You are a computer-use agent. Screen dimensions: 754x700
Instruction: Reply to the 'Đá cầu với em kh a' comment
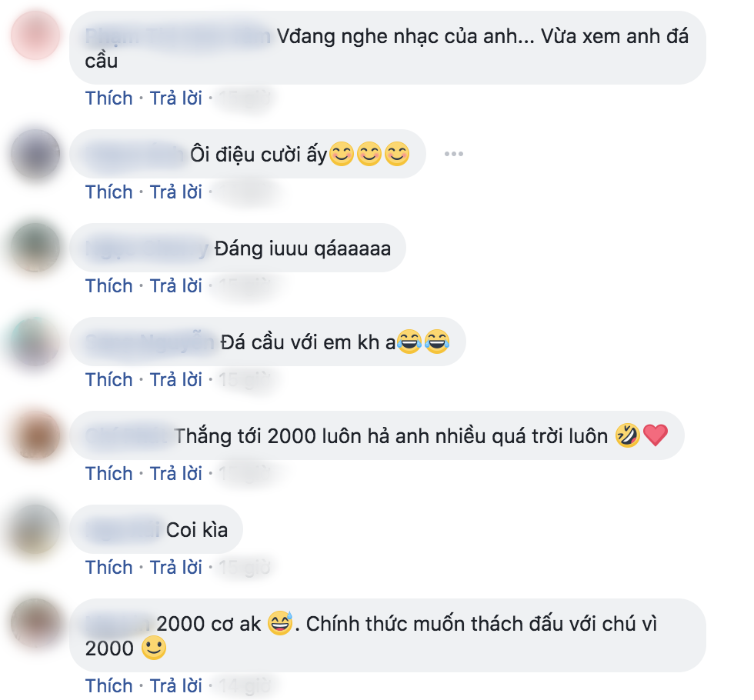[176, 380]
